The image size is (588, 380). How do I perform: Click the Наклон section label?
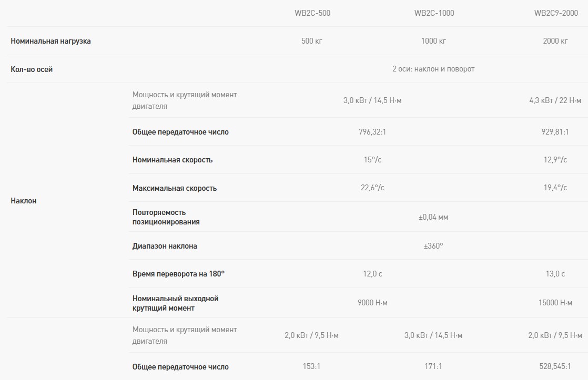point(24,201)
